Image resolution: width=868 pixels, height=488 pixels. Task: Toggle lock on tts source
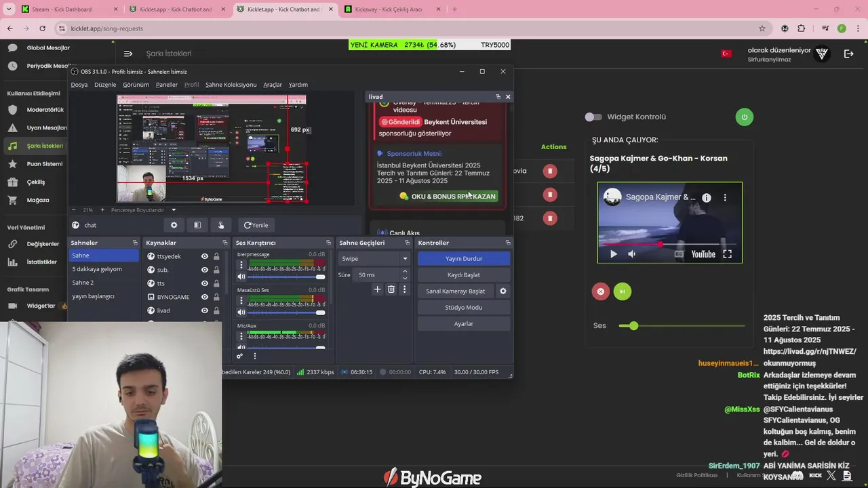[216, 283]
